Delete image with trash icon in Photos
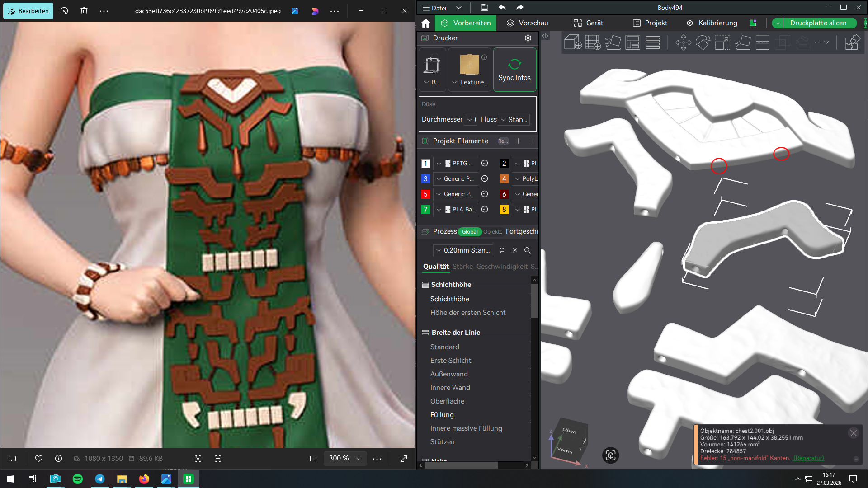 (x=84, y=11)
